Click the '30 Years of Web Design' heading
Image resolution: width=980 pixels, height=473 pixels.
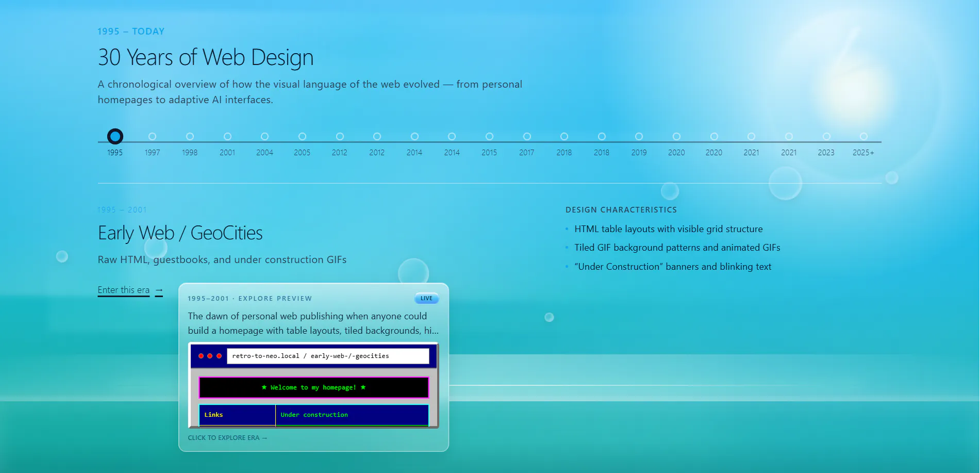point(206,57)
